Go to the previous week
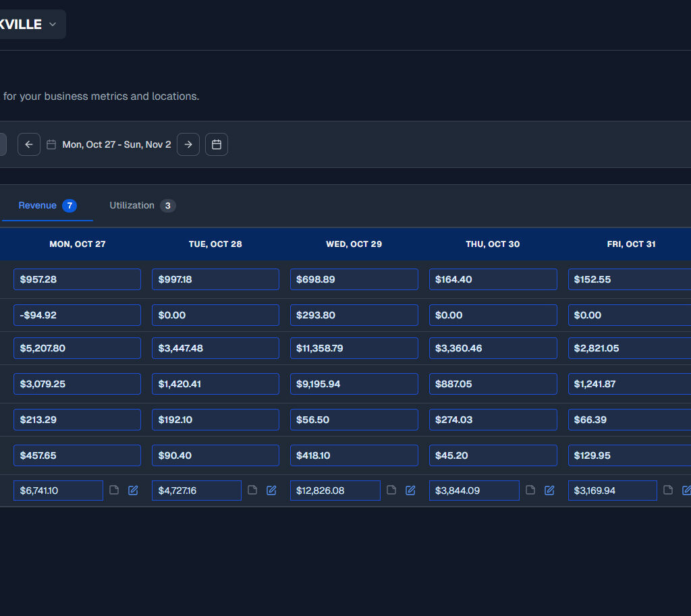Screen dimensions: 691x616 point(29,144)
